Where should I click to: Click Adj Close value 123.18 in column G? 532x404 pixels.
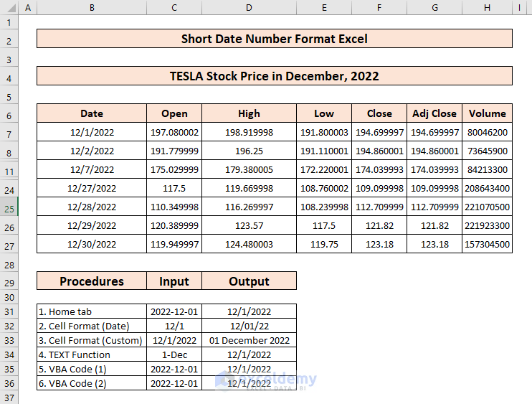pyautogui.click(x=434, y=244)
